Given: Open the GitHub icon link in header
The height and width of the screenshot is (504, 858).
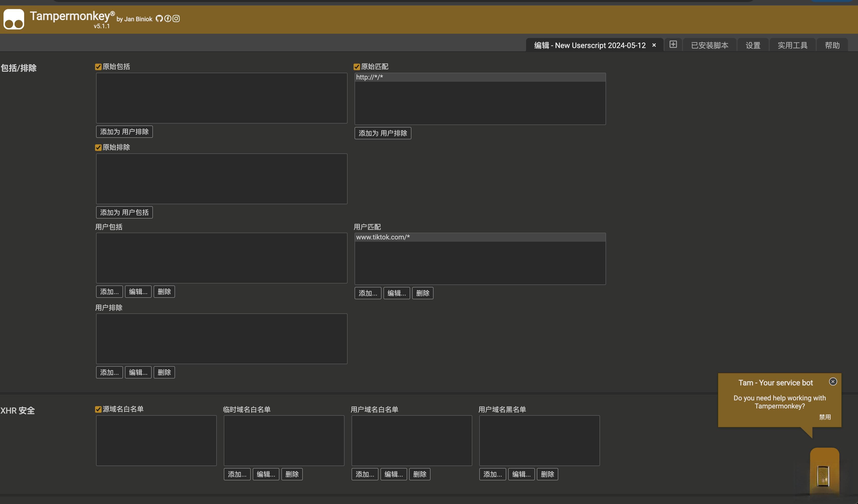Looking at the screenshot, I should [x=159, y=18].
